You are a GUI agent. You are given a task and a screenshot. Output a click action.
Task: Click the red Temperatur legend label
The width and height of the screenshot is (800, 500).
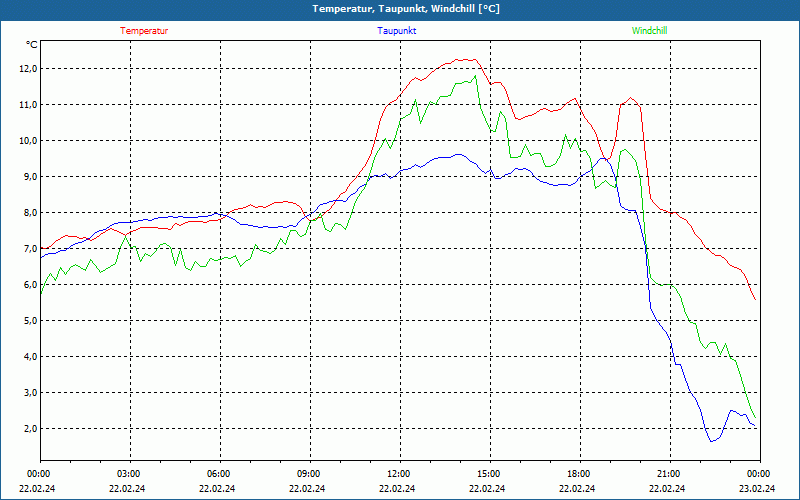click(144, 31)
